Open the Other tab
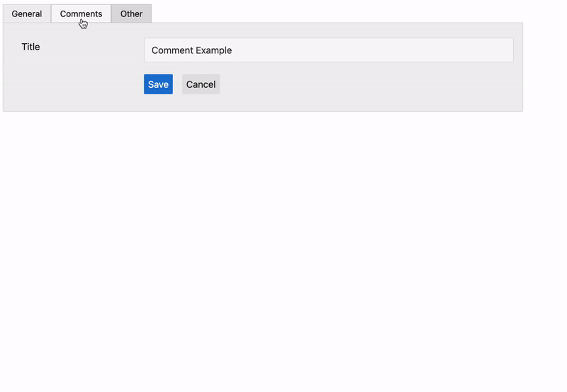 click(x=131, y=13)
